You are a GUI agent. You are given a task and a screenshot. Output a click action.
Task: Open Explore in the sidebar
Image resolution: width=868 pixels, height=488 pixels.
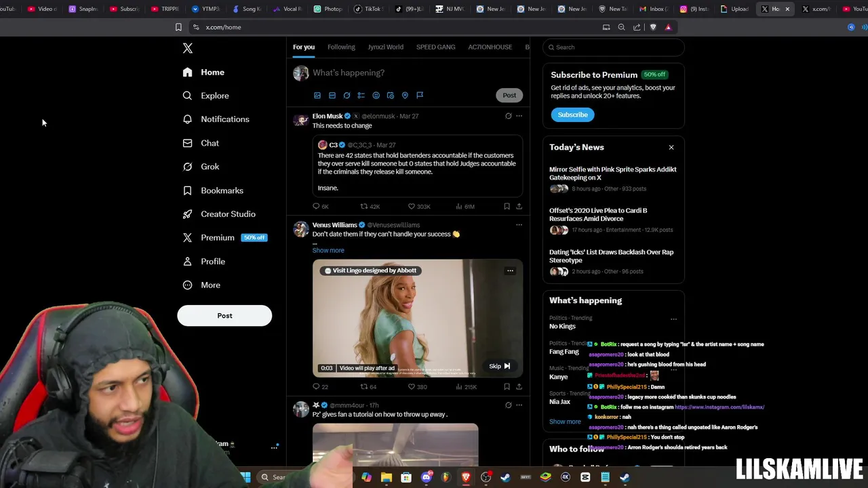click(205, 96)
